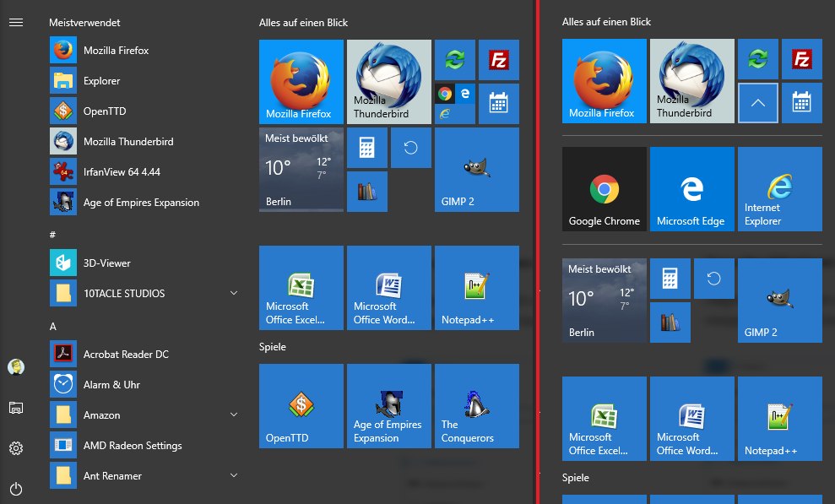The width and height of the screenshot is (835, 504).
Task: Open the calendar tile in right menu
Action: (801, 103)
